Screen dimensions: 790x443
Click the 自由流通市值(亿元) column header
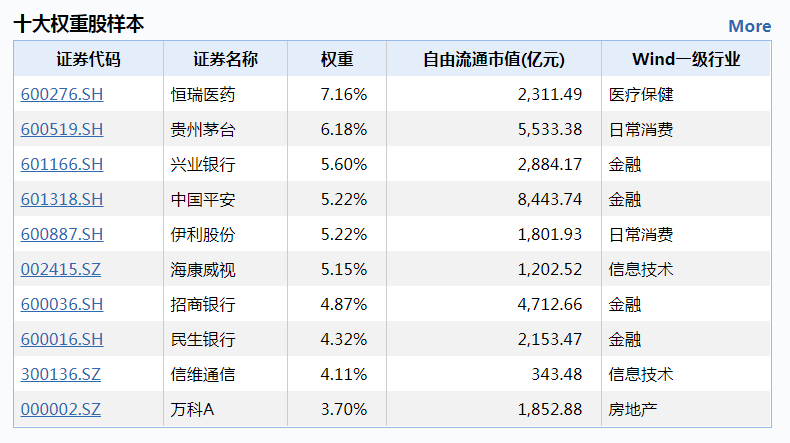(x=494, y=59)
